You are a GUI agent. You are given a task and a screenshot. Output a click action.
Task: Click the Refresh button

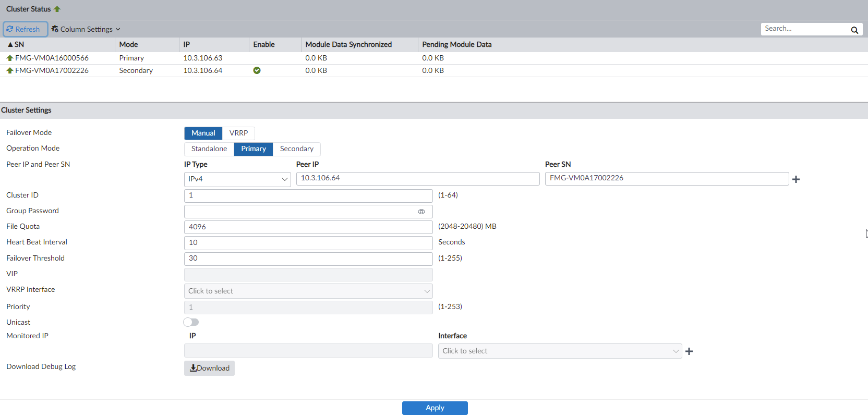25,29
